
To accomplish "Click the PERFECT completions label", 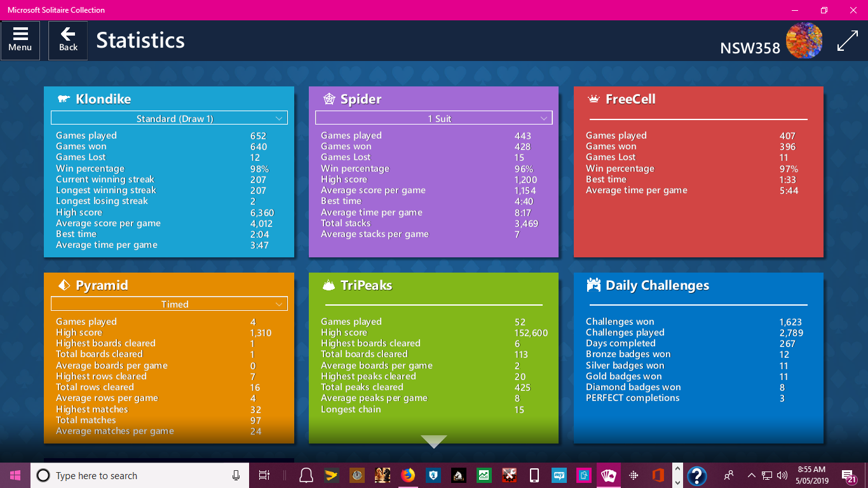I will click(x=632, y=398).
